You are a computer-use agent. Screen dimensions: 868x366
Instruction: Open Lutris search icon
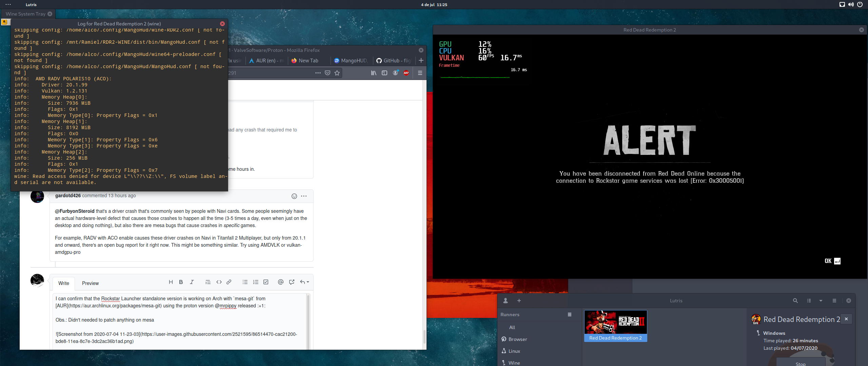(795, 301)
